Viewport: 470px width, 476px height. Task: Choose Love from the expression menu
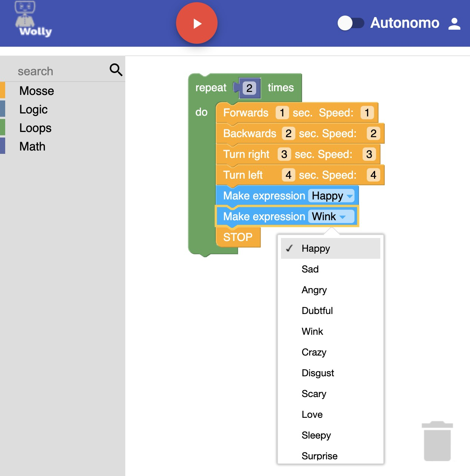[331, 414]
